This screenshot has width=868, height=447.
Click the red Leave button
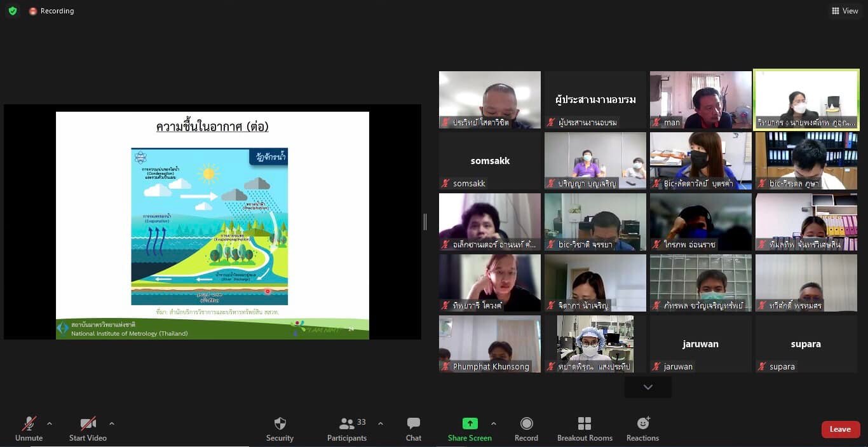[840, 429]
